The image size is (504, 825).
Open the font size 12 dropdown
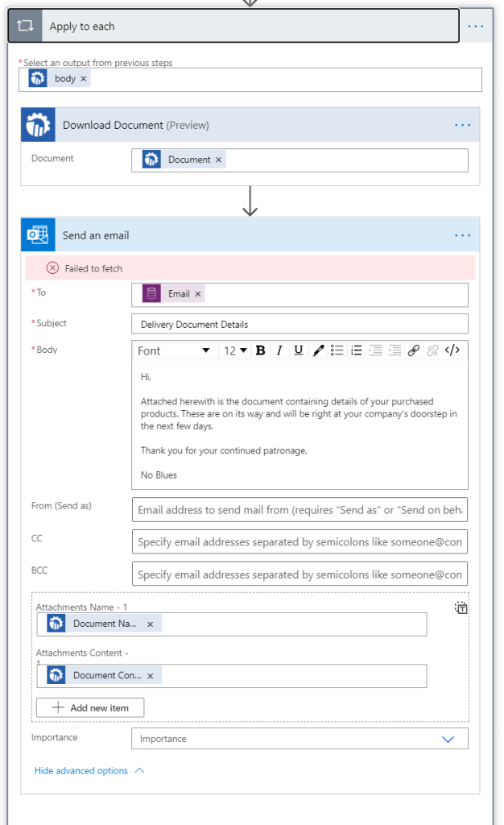(235, 350)
